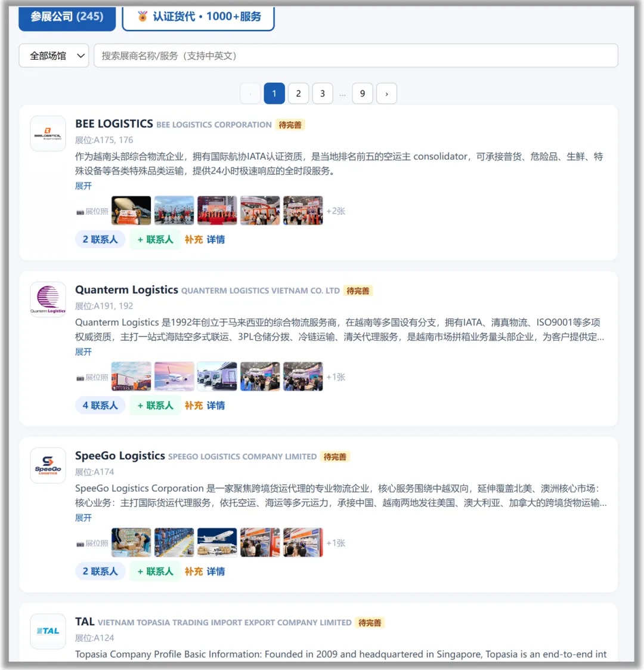Go to pagination page 1
This screenshot has width=644, height=670.
pos(274,93)
